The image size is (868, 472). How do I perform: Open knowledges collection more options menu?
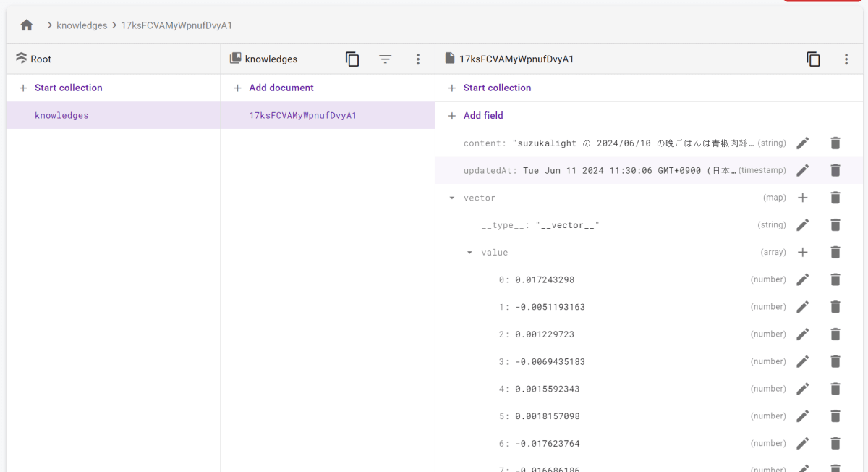click(x=418, y=59)
